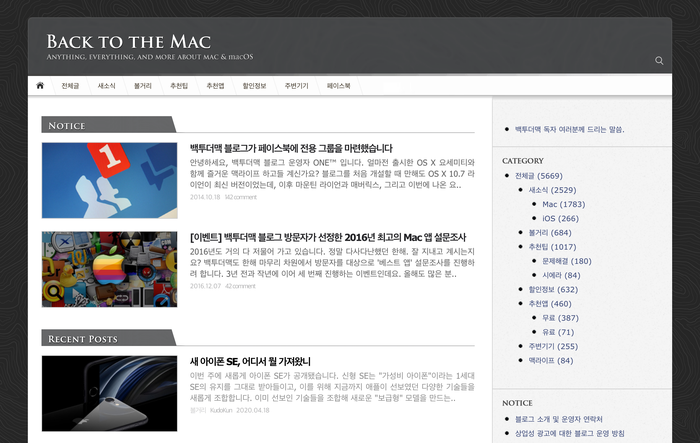The width and height of the screenshot is (700, 443).
Task: Click the 42 comment count link
Action: [x=240, y=286]
